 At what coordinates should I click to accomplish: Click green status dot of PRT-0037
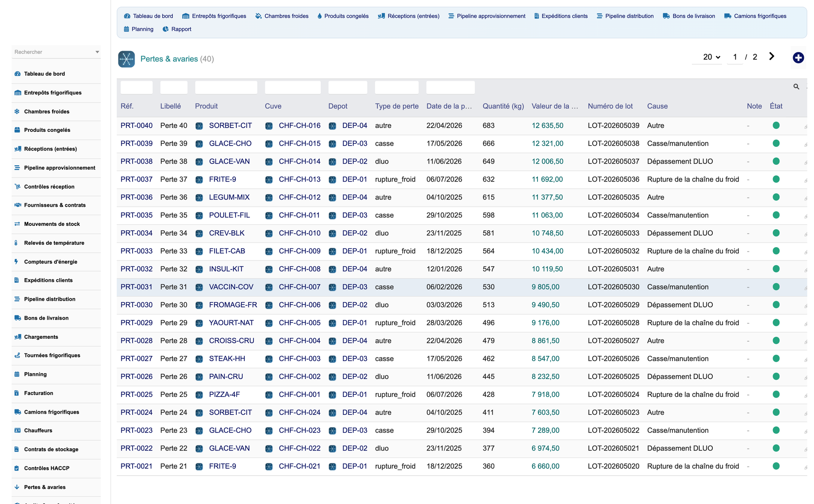tap(776, 179)
